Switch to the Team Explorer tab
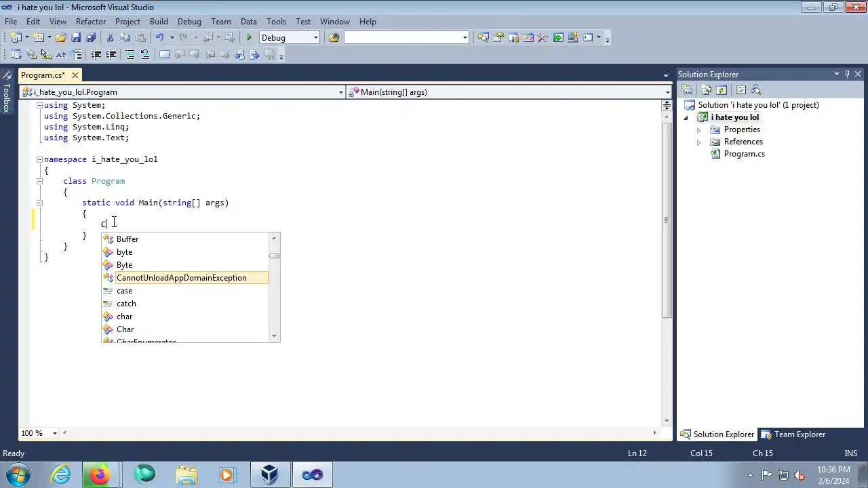Image resolution: width=868 pixels, height=488 pixels. pos(793,434)
